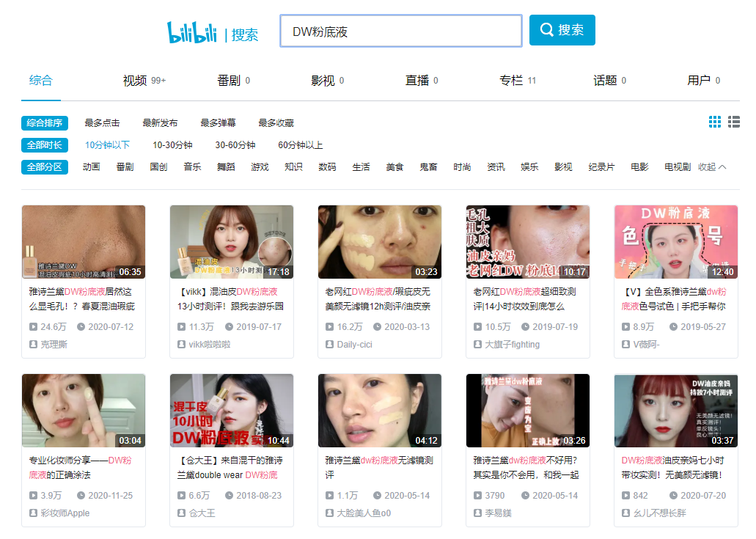Filter by 生活 category
756x539 pixels.
coord(361,167)
